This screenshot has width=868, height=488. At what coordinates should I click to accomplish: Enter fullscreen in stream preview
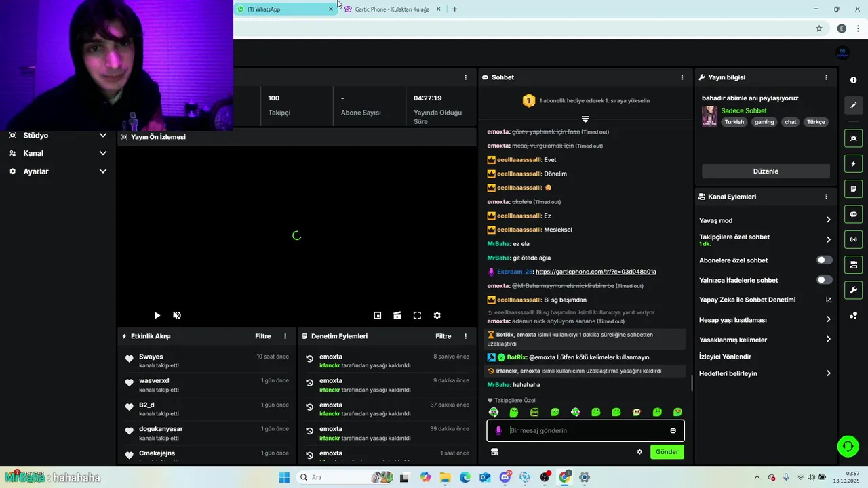tap(417, 315)
